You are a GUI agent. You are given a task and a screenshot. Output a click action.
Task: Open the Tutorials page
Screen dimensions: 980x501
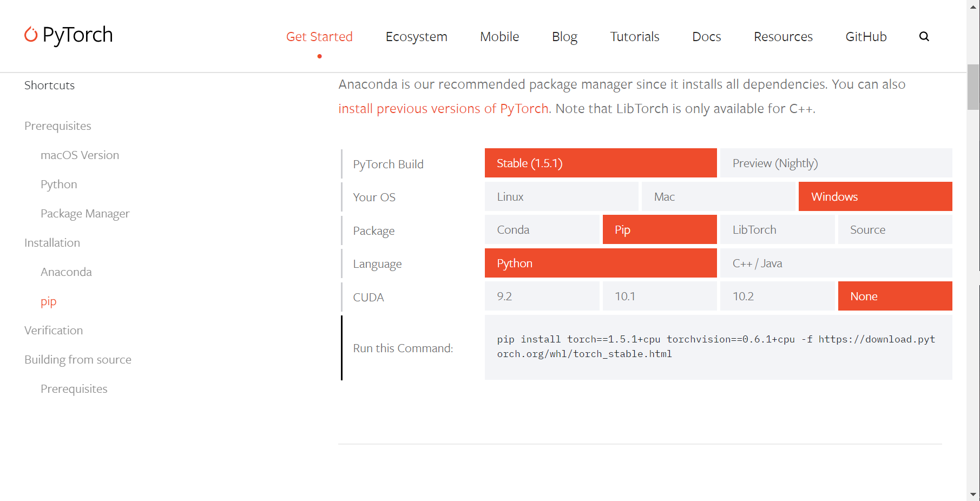tap(635, 36)
